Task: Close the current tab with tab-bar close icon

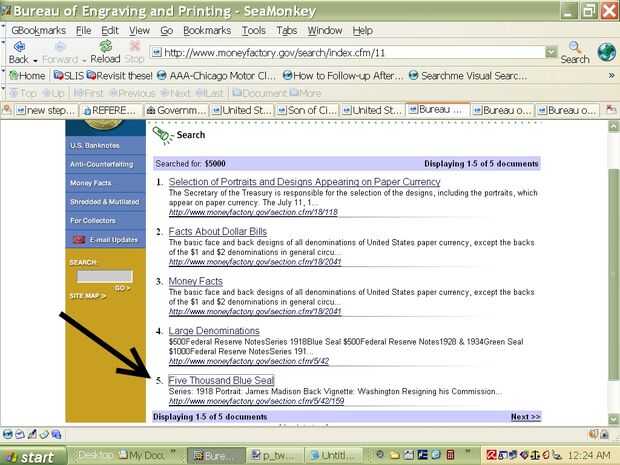Action: point(611,110)
